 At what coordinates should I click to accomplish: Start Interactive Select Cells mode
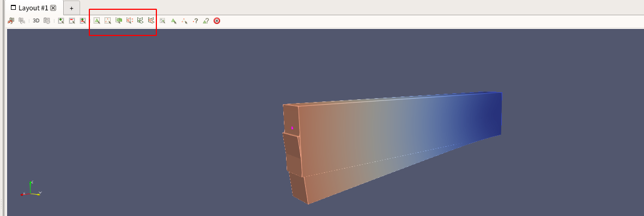pyautogui.click(x=173, y=21)
